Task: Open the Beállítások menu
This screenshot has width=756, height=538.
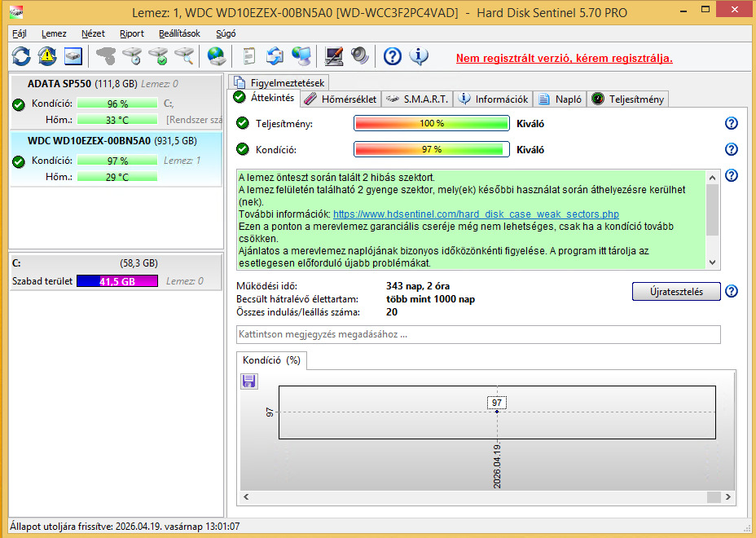Action: 179,33
